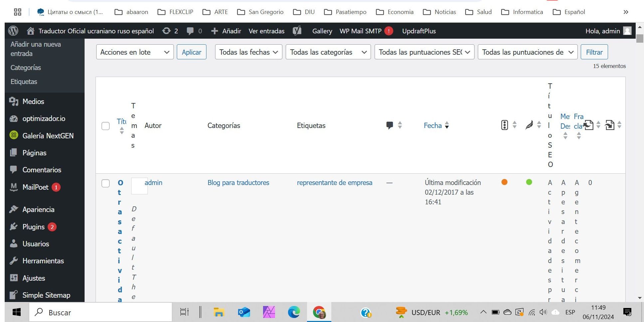Image resolution: width=644 pixels, height=322 pixels.
Task: Toggle select-all posts checkbox in header
Action: click(106, 126)
